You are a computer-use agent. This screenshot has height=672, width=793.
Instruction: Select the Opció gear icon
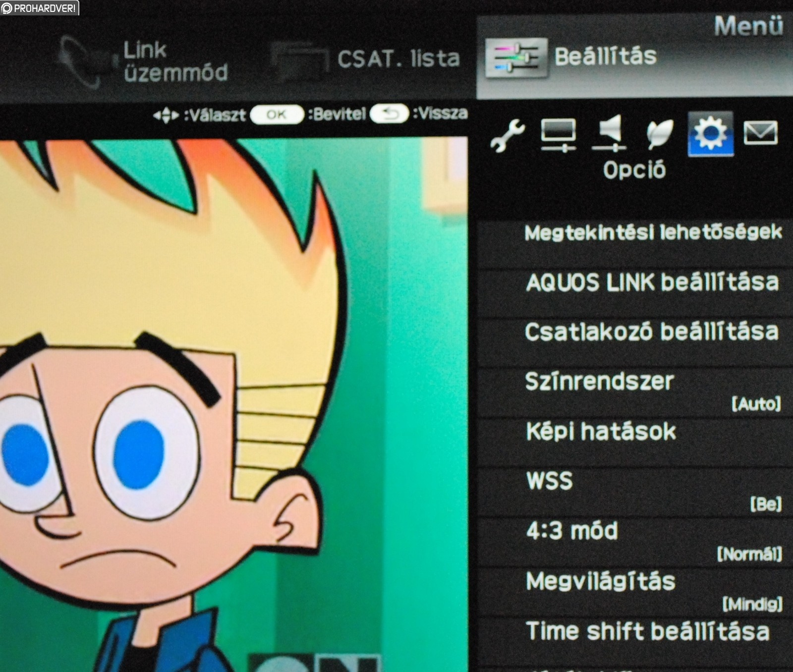tap(710, 134)
